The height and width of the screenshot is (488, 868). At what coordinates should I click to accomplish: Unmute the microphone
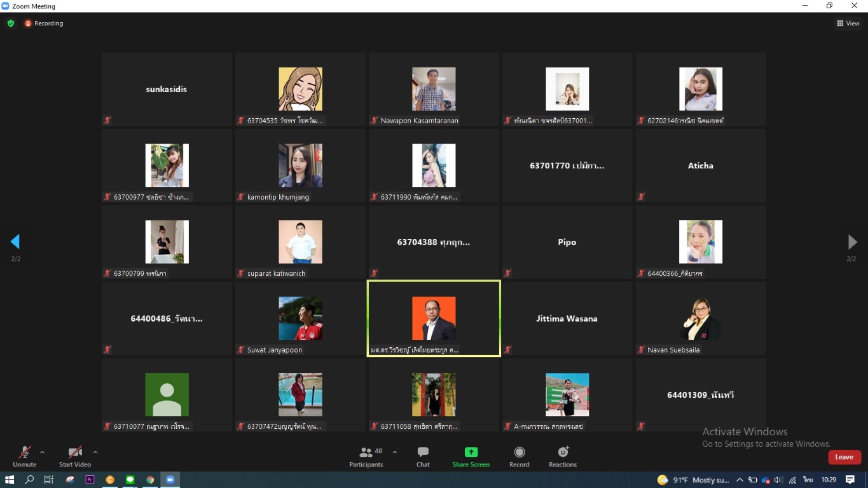coord(24,456)
